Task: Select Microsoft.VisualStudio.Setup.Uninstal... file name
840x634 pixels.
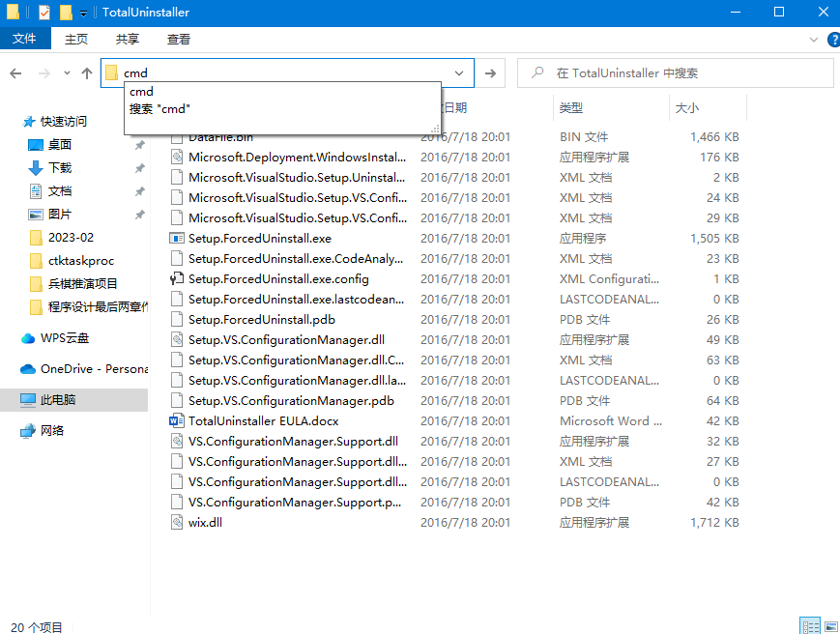Action: pos(297,177)
